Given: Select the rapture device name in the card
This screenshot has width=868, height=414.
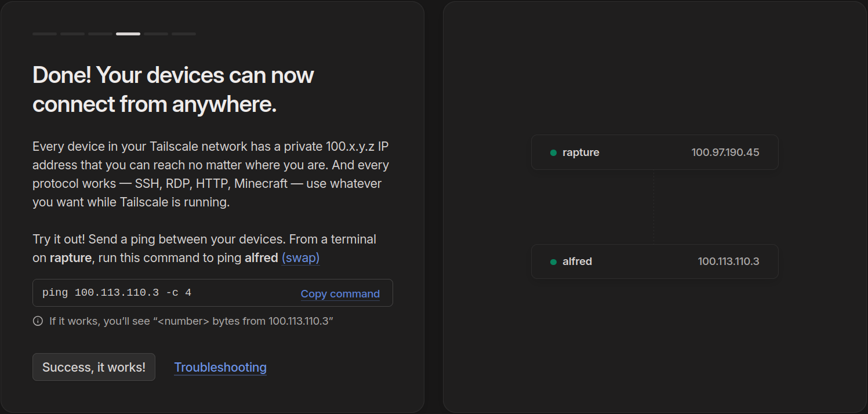Looking at the screenshot, I should click(x=580, y=152).
